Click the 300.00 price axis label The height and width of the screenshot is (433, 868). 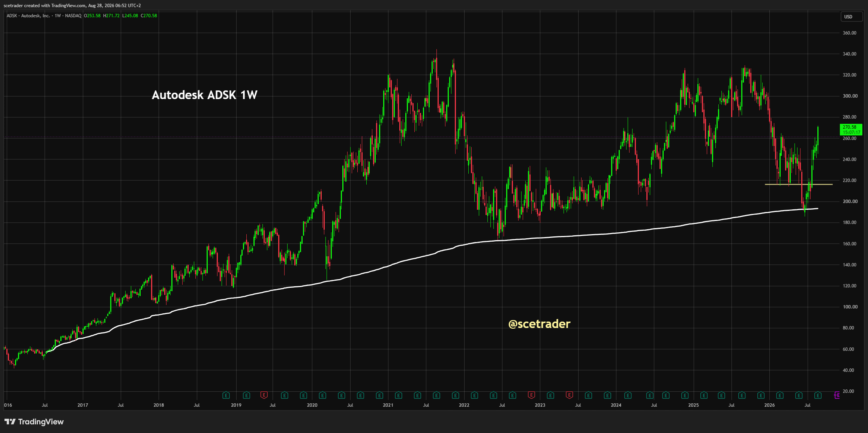[x=850, y=96]
